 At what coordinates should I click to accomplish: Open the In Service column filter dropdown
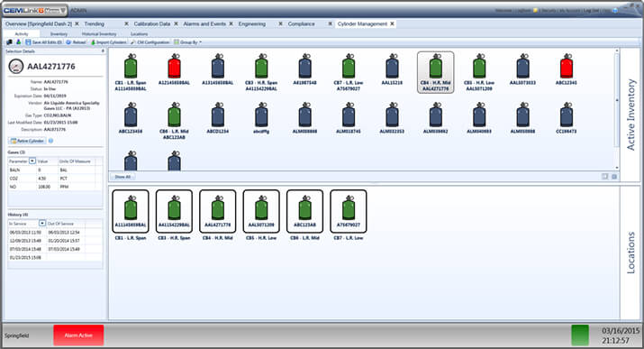coord(42,224)
